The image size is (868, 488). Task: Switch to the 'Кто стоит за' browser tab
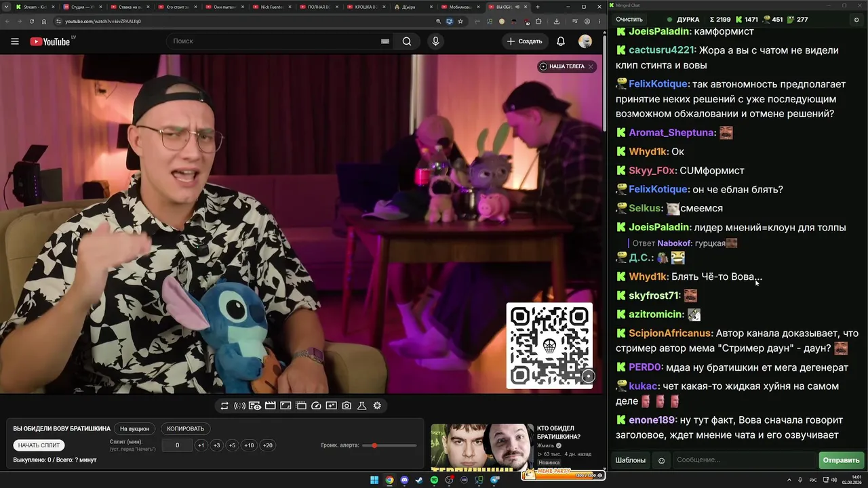tap(178, 7)
